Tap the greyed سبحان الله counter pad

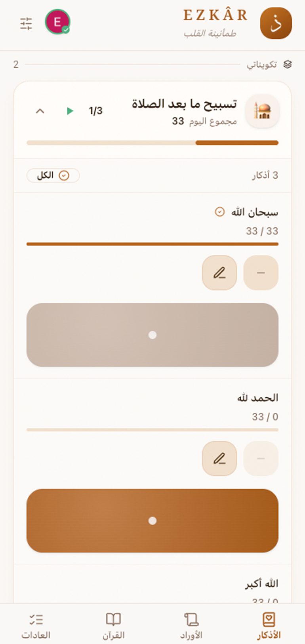pyautogui.click(x=152, y=335)
